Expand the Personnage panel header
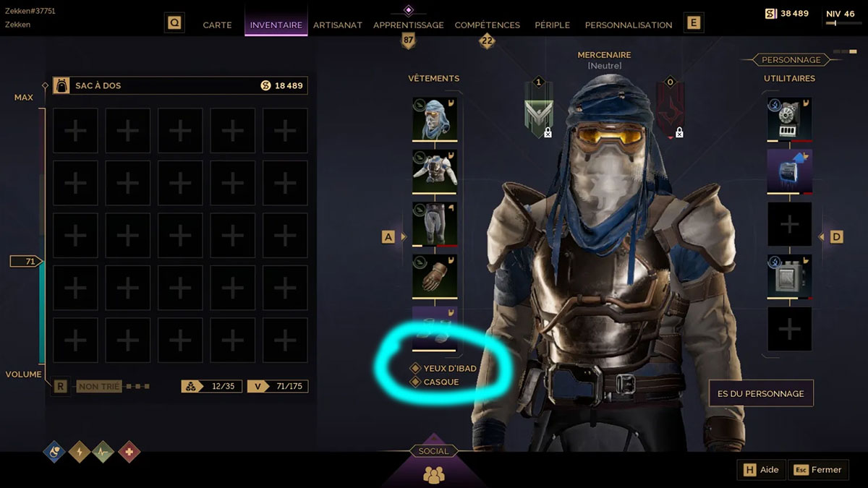Screen dimensions: 868x488 pyautogui.click(x=791, y=60)
